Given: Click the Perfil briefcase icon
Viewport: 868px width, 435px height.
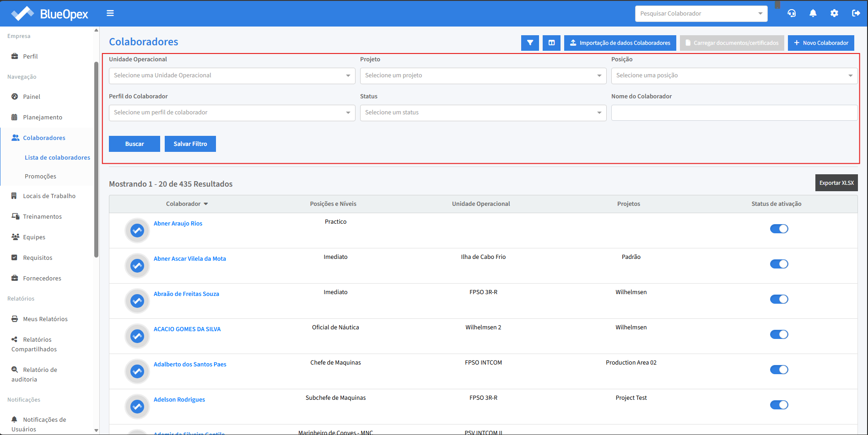Looking at the screenshot, I should click(x=15, y=56).
